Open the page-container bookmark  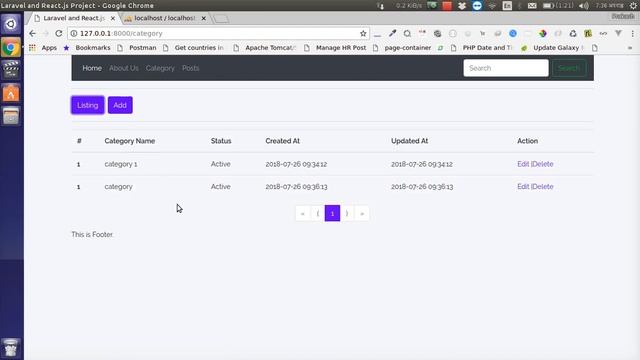402,48
